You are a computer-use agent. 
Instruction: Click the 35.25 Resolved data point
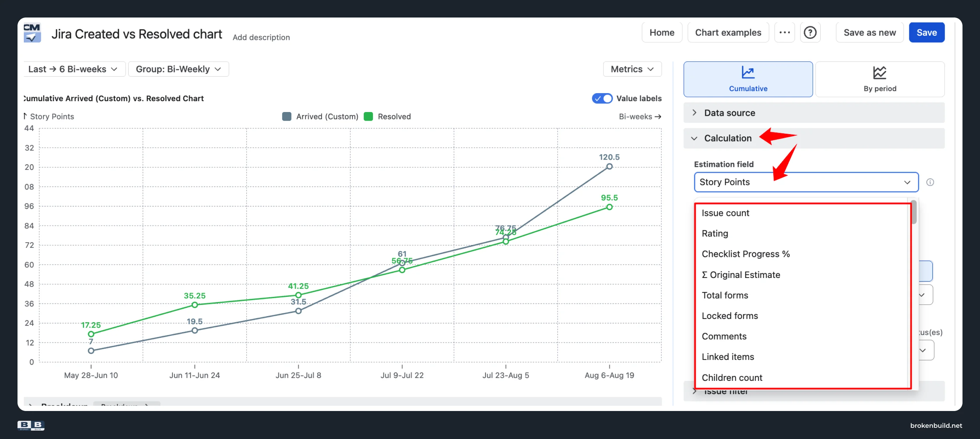[195, 305]
